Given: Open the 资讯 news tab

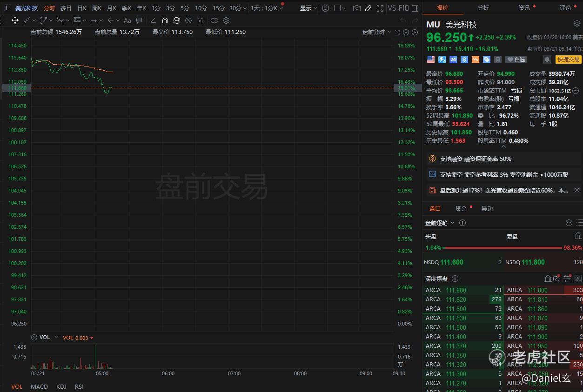Looking at the screenshot, I should (x=524, y=7).
